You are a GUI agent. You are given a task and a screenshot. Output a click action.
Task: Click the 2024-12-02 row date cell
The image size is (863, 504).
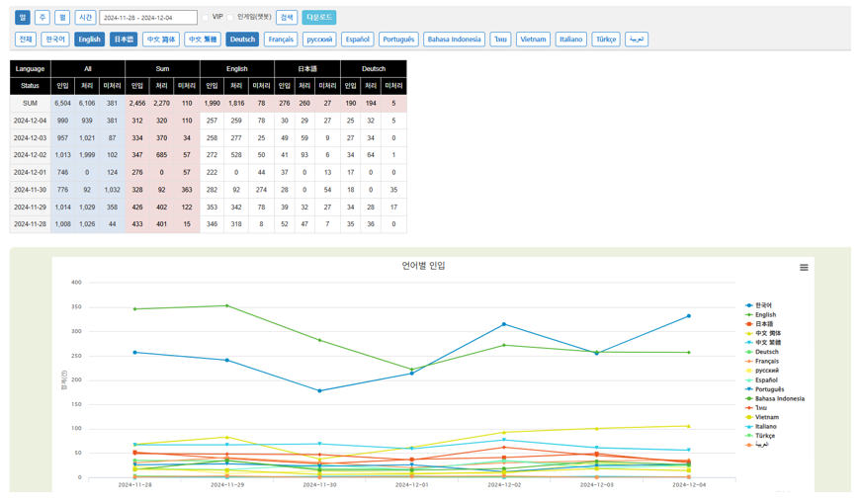(x=30, y=155)
